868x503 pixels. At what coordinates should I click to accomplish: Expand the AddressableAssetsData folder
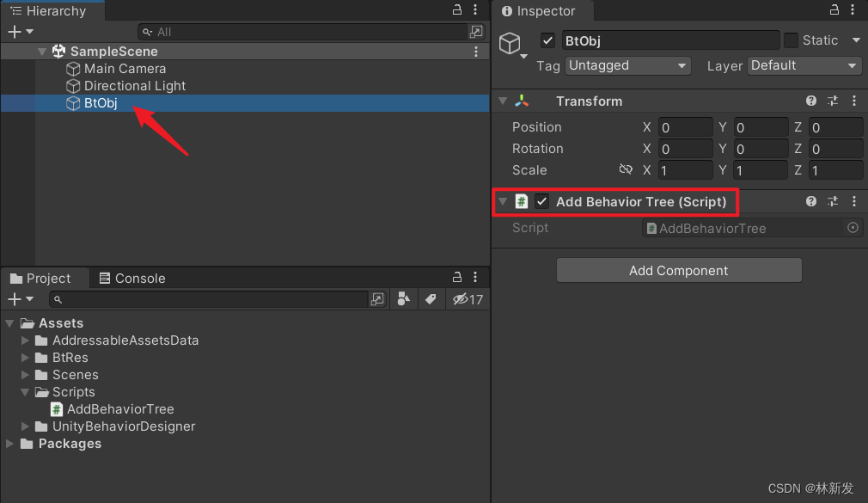(x=25, y=340)
